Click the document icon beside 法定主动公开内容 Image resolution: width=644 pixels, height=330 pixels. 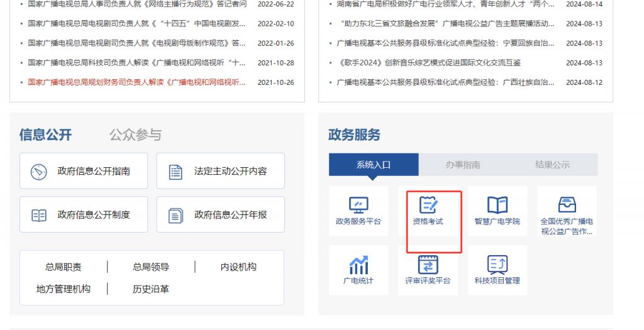[x=176, y=172]
